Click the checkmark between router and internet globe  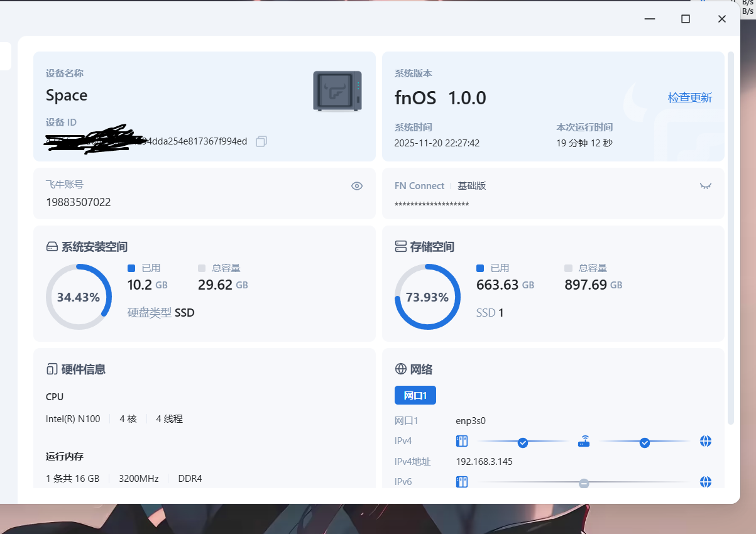coord(645,443)
